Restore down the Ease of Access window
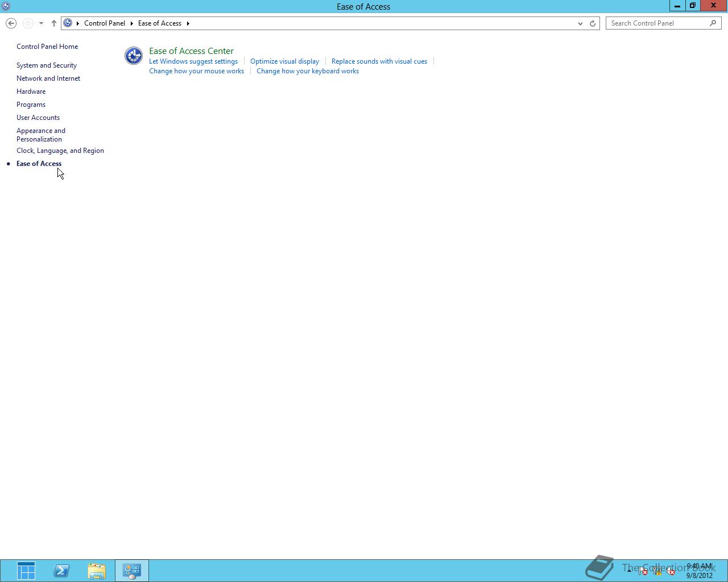This screenshot has height=582, width=728. pyautogui.click(x=693, y=6)
